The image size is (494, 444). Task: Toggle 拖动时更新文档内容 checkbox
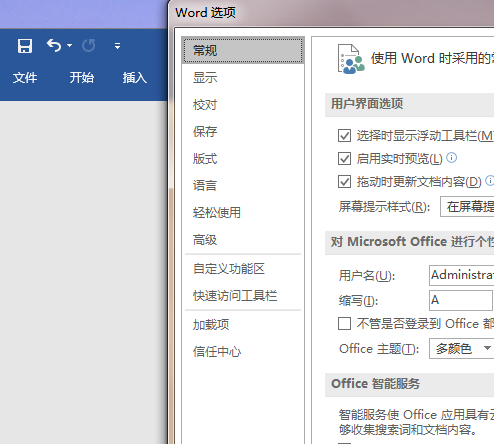(344, 182)
